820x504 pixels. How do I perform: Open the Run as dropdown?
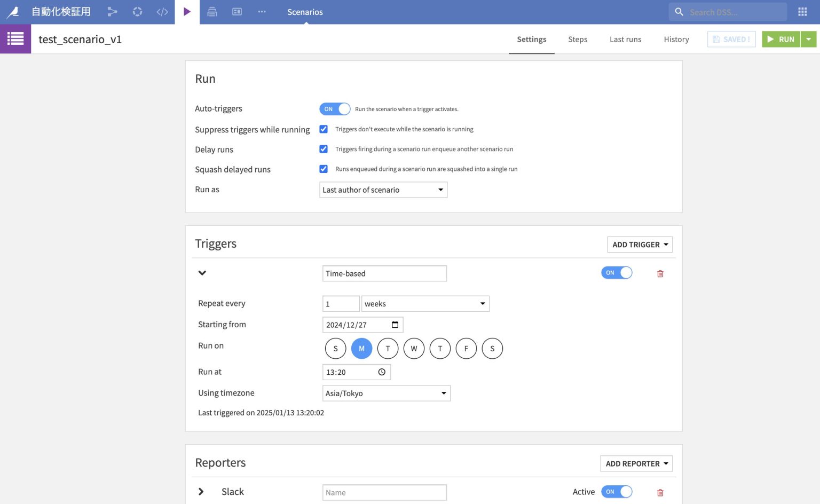(x=383, y=190)
